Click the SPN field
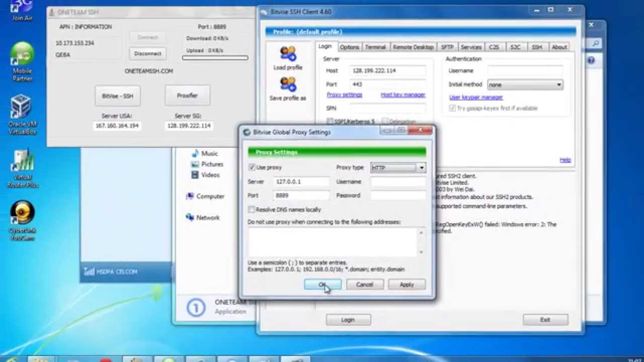644x362 pixels. click(x=388, y=108)
